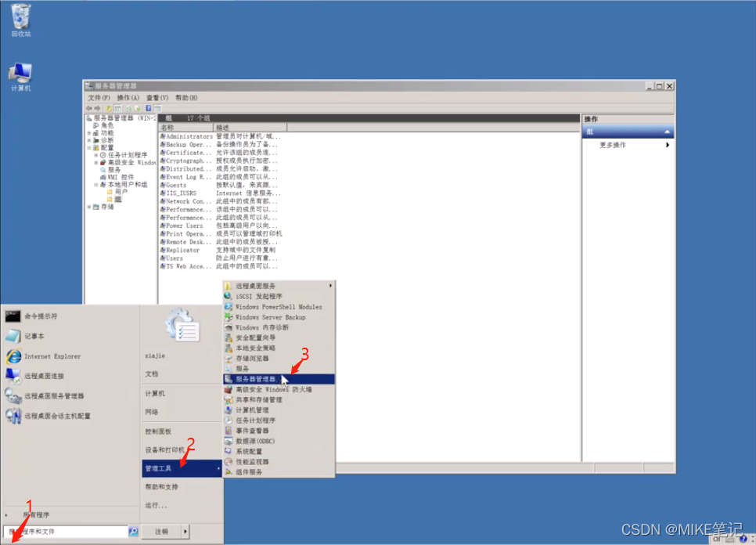
Task: Open 存储浏览器 from submenu
Action: pos(279,359)
